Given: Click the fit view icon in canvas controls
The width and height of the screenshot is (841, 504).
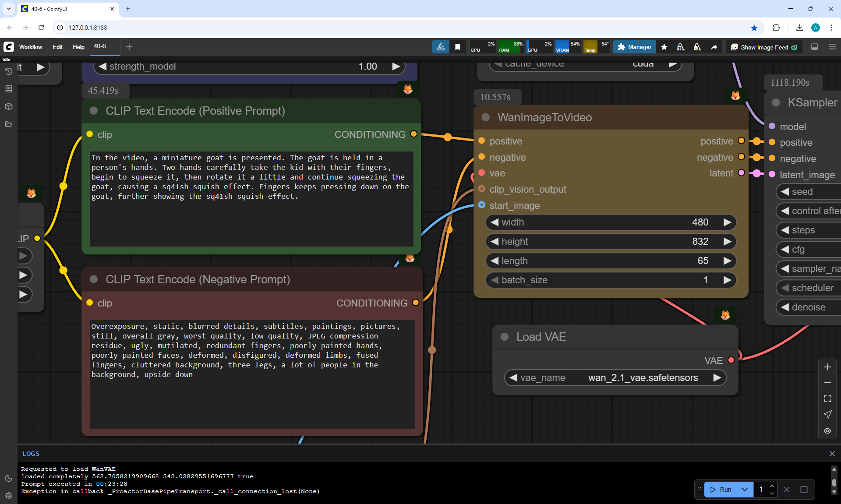Looking at the screenshot, I should (x=827, y=398).
